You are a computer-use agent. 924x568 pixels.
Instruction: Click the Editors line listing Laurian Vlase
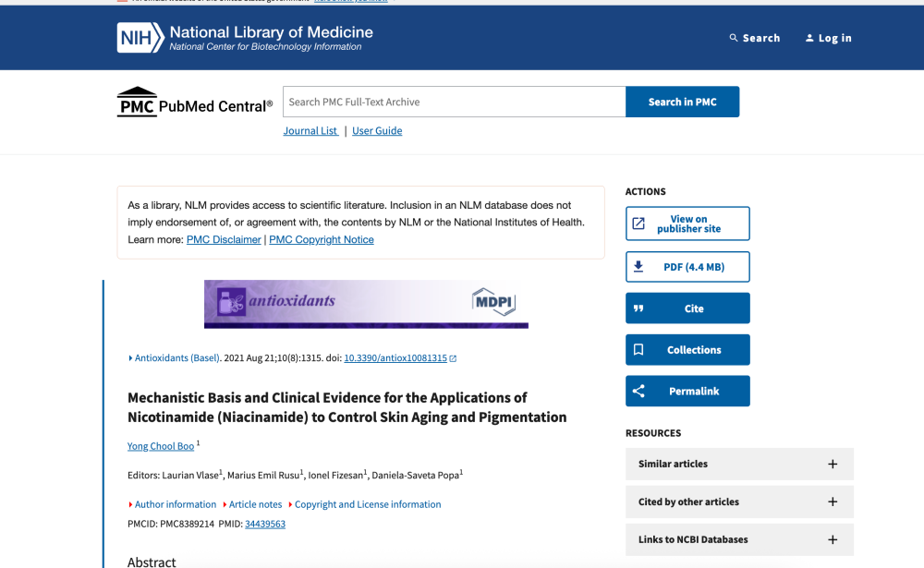pos(296,475)
